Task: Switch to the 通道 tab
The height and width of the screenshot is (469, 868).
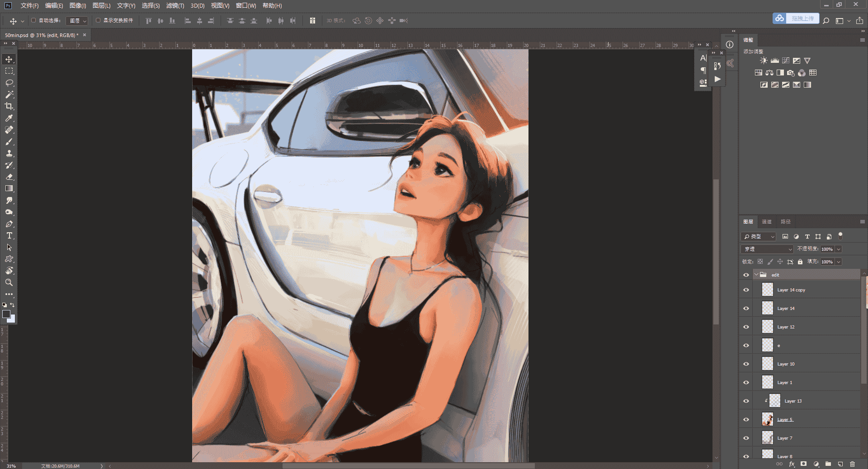Action: [x=767, y=221]
